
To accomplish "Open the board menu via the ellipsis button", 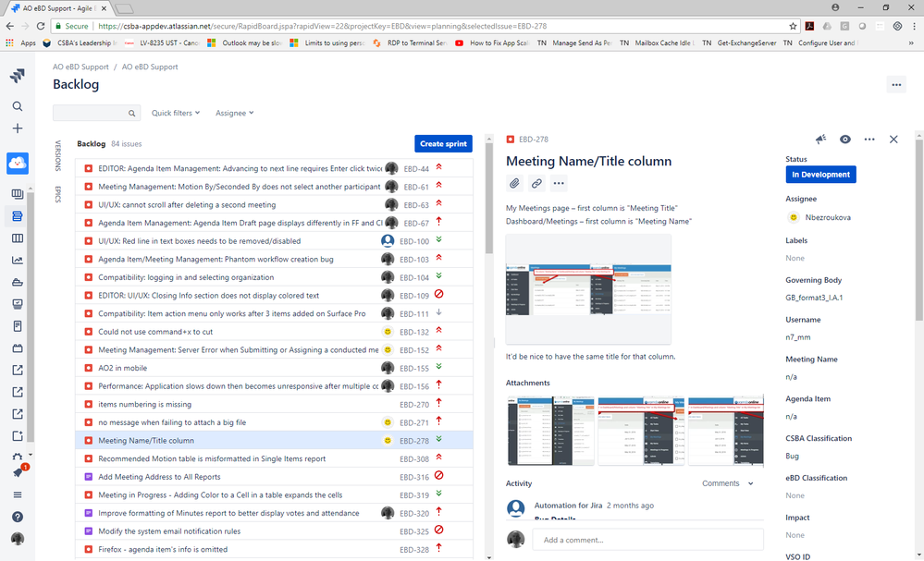I will point(895,84).
